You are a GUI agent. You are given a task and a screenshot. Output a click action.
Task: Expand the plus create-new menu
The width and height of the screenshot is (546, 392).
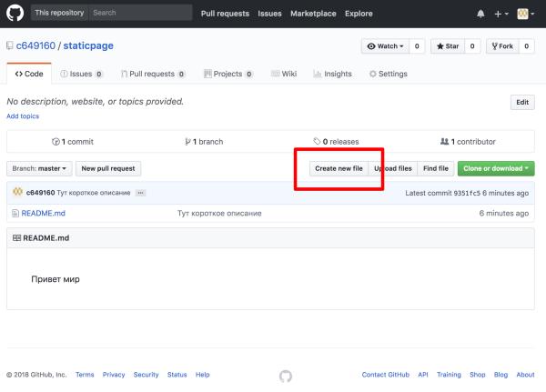pos(501,14)
